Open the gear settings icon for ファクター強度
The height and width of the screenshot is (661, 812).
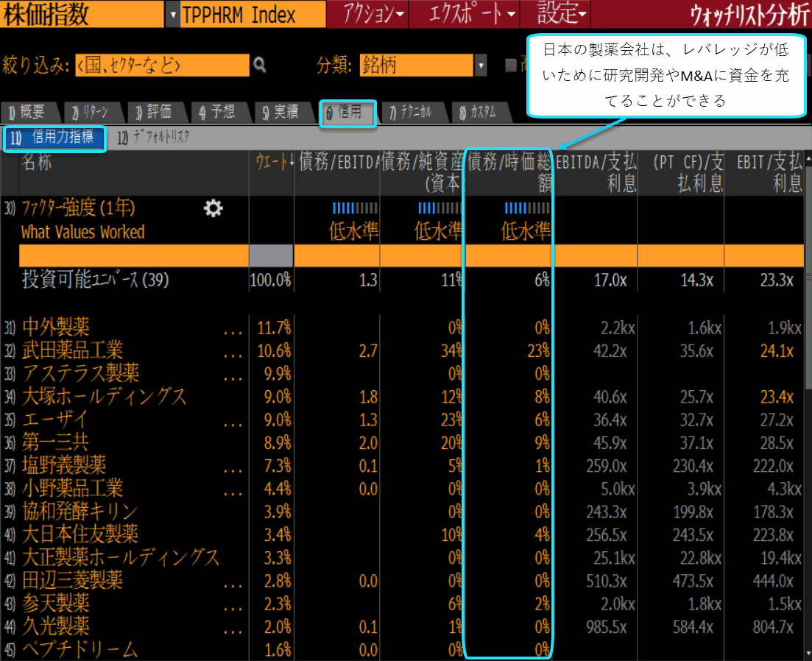pyautogui.click(x=213, y=208)
